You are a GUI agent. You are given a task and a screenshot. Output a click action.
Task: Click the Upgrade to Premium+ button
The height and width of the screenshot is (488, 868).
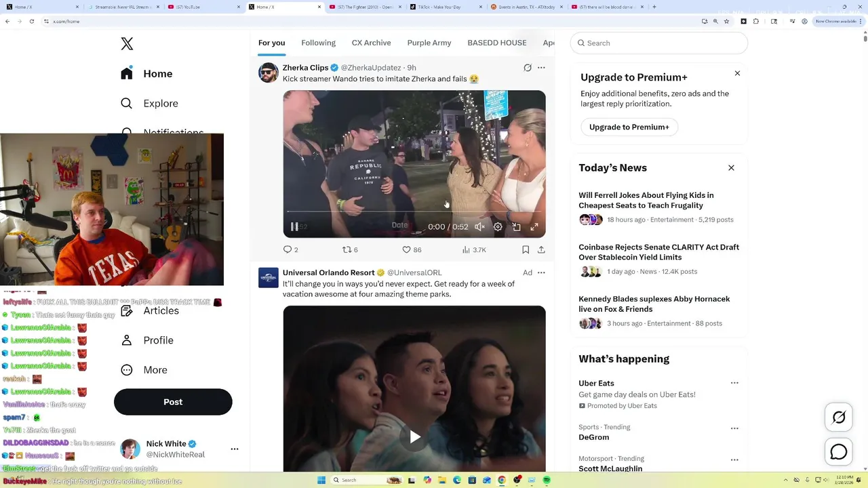point(629,127)
